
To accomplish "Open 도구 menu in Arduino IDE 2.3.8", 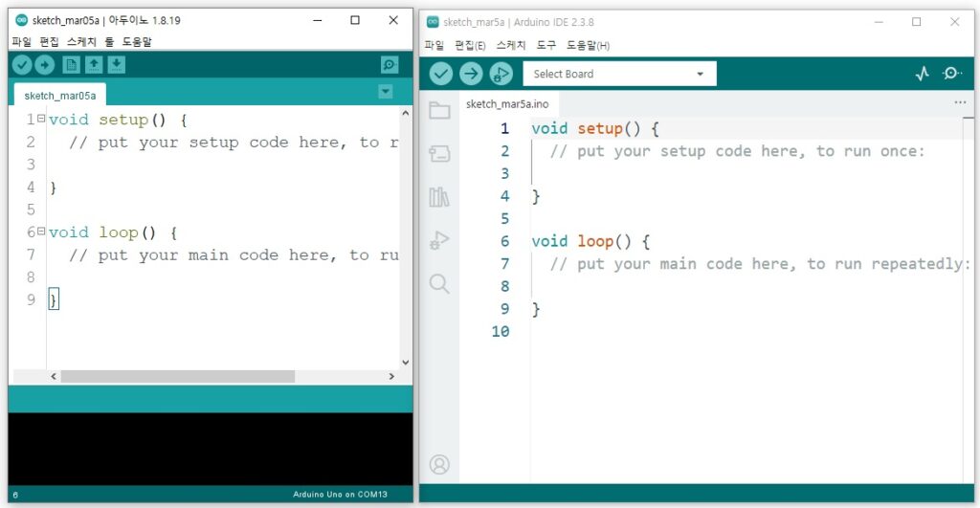I will [x=546, y=45].
